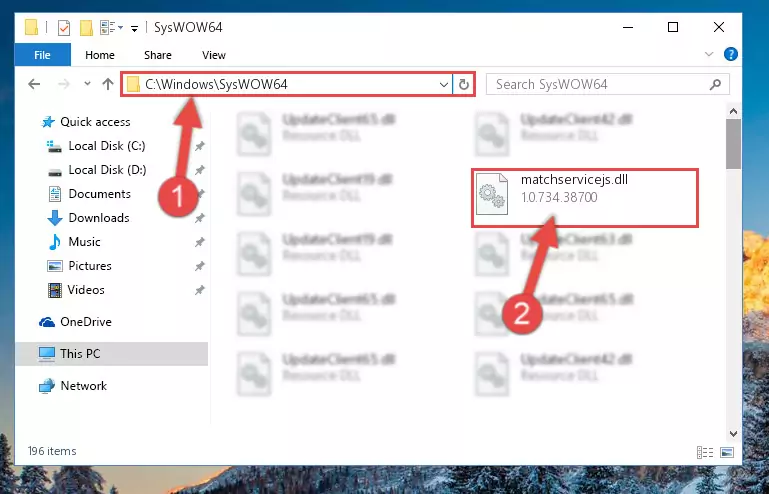Refresh the SysWOW64 folder
The width and height of the screenshot is (769, 494).
coord(463,84)
